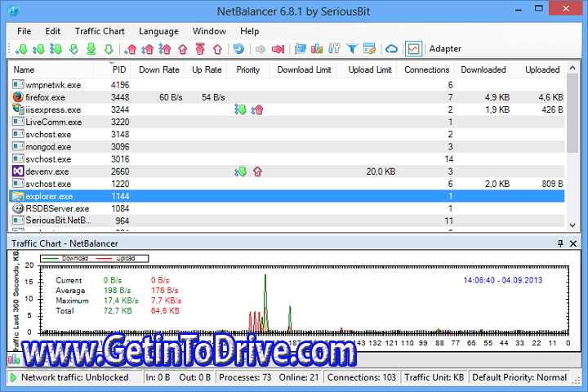Set normal upload priority (red arrow, two dots)

[147, 49]
